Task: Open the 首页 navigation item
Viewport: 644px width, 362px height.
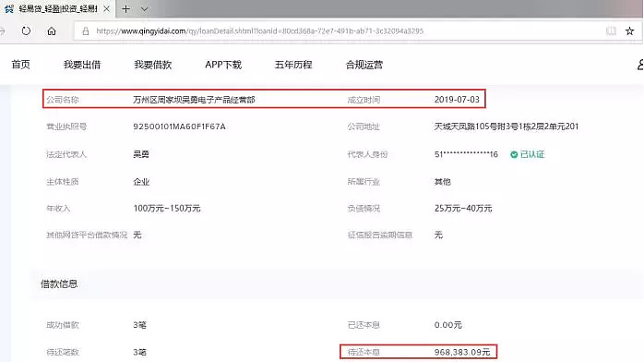Action: (x=20, y=65)
